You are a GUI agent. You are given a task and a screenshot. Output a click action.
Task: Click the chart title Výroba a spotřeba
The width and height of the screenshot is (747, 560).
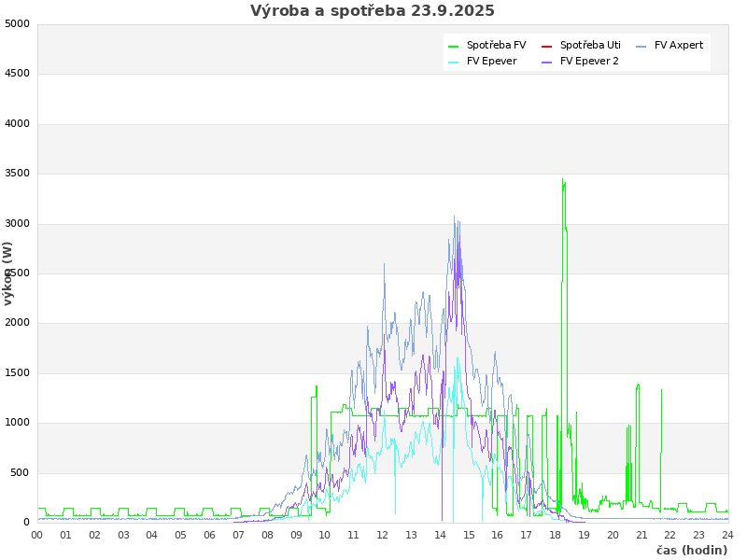pos(373,11)
